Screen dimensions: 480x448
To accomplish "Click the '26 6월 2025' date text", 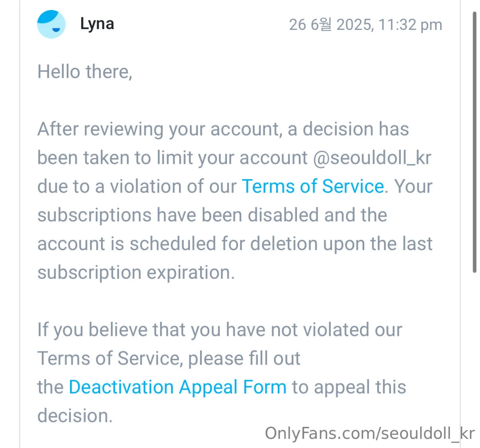I will 331,24.
